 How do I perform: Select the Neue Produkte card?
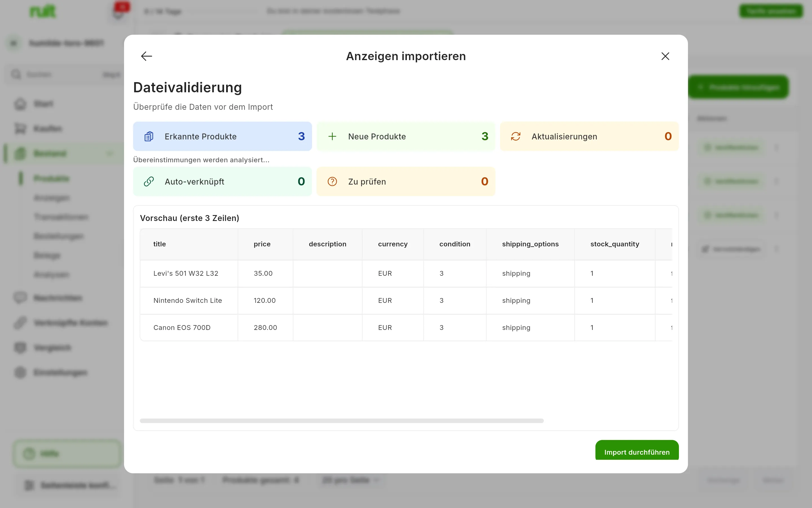point(406,136)
